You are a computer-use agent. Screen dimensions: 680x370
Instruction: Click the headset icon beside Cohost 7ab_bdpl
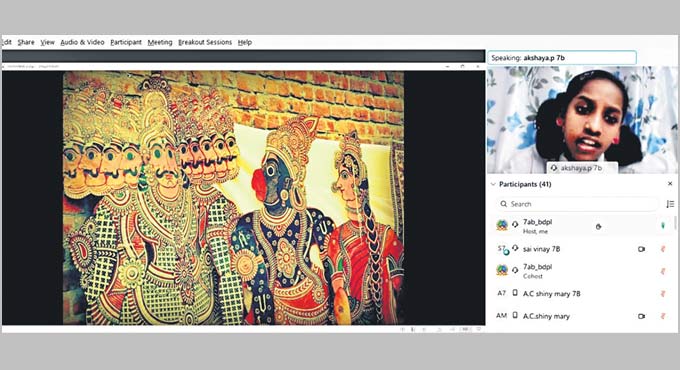[515, 270]
